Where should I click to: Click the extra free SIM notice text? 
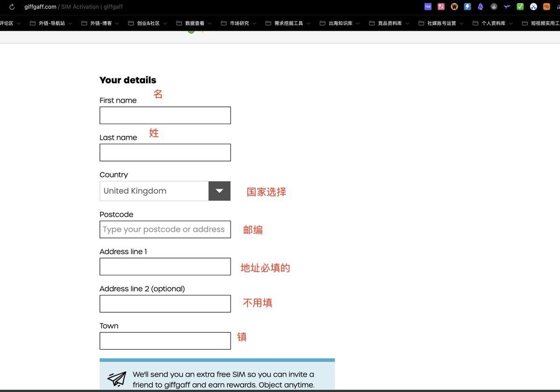click(224, 379)
